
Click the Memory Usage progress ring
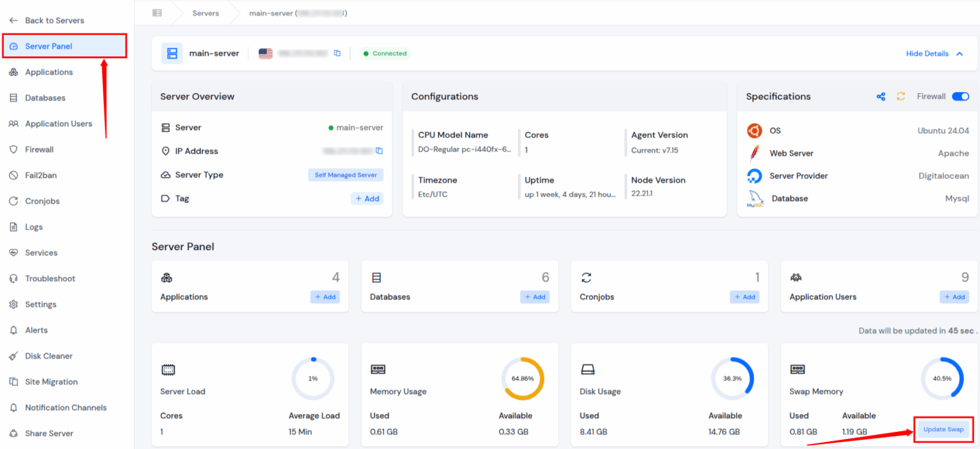(523, 378)
